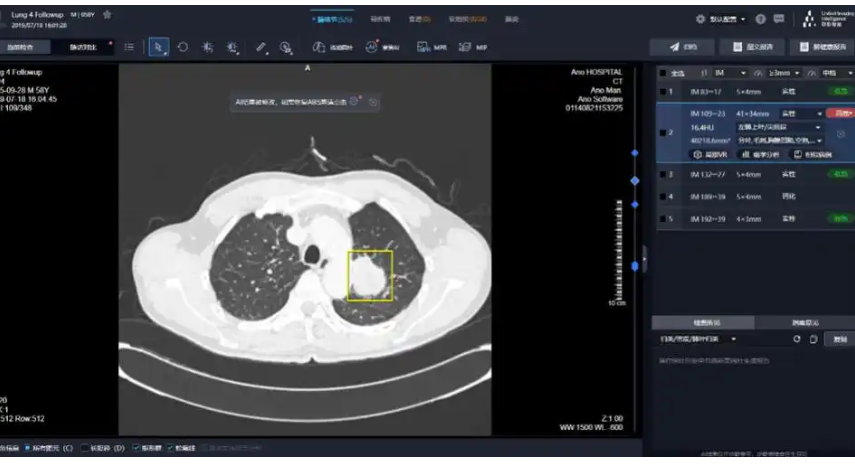
Task: Switch to the right report panel tab
Action: [x=805, y=323]
